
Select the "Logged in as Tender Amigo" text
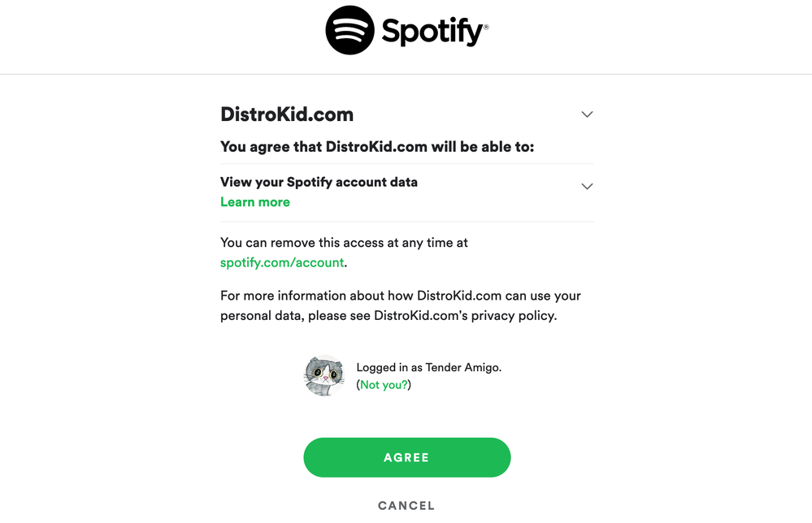[x=429, y=367]
